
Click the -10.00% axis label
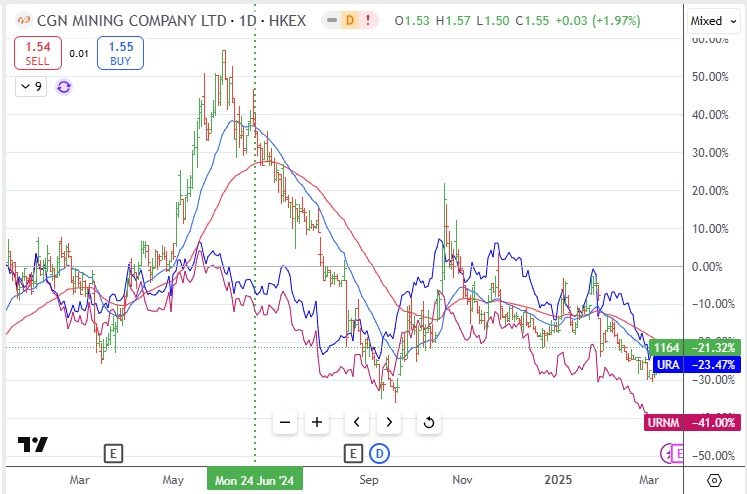click(712, 304)
